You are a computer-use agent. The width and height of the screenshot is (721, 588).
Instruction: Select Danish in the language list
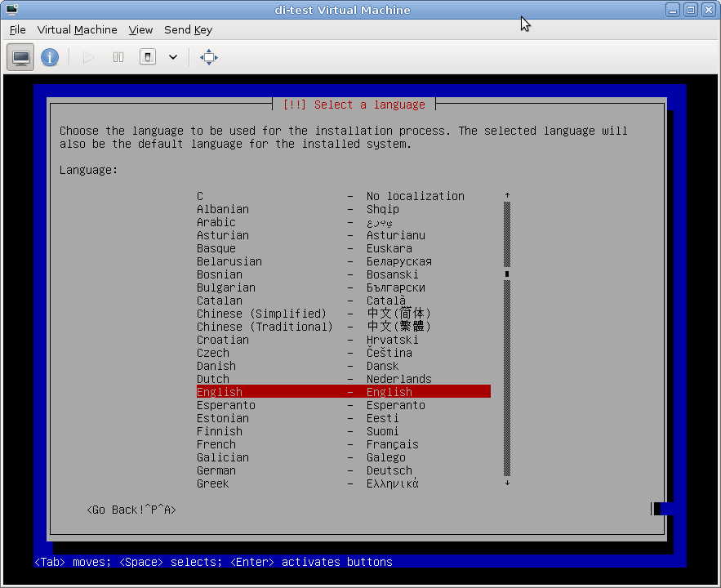344,366
